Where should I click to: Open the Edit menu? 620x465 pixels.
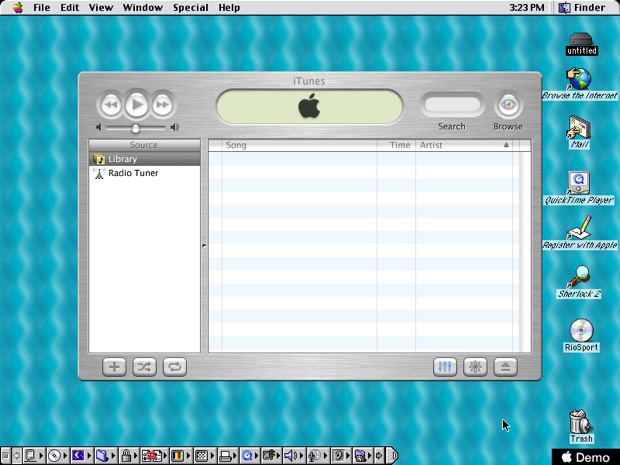point(70,8)
